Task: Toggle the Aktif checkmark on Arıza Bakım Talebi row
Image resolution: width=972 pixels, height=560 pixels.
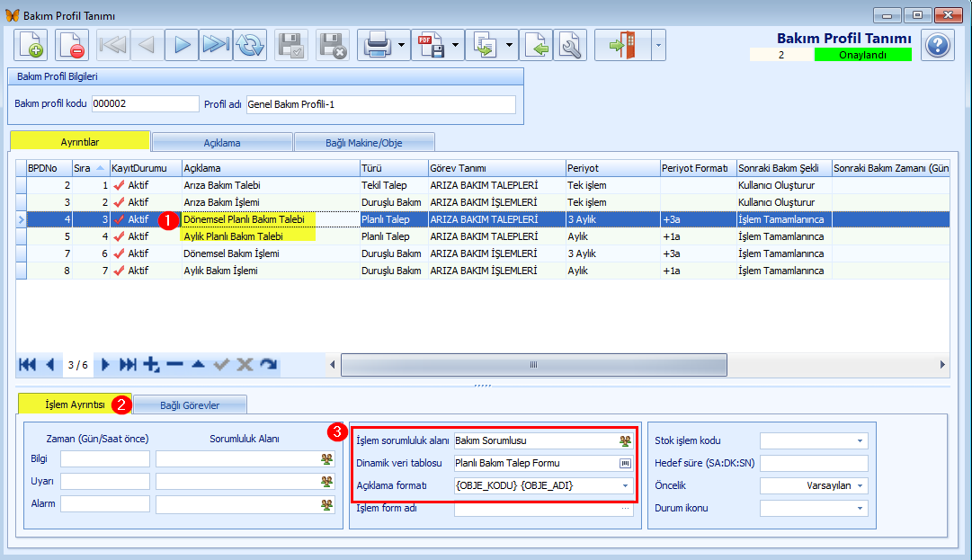Action: [x=119, y=185]
